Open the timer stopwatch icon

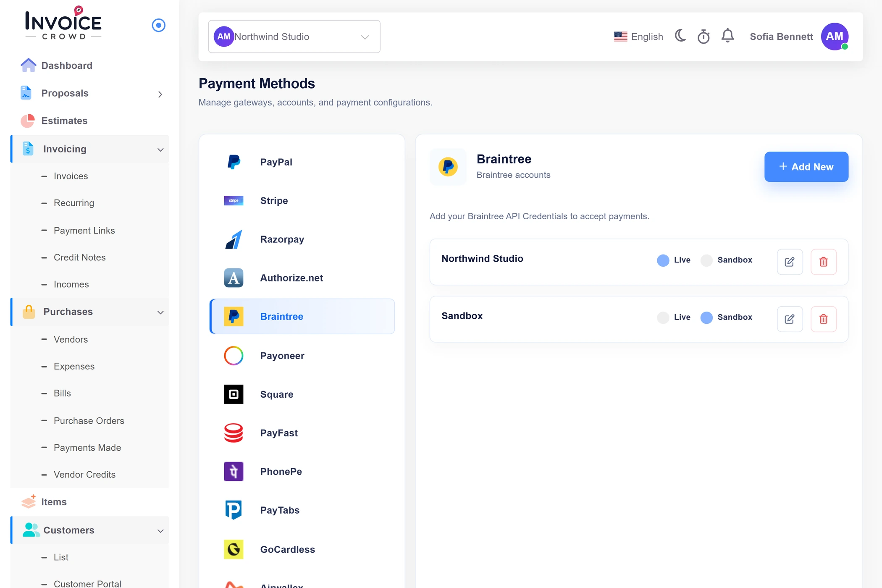[703, 37]
